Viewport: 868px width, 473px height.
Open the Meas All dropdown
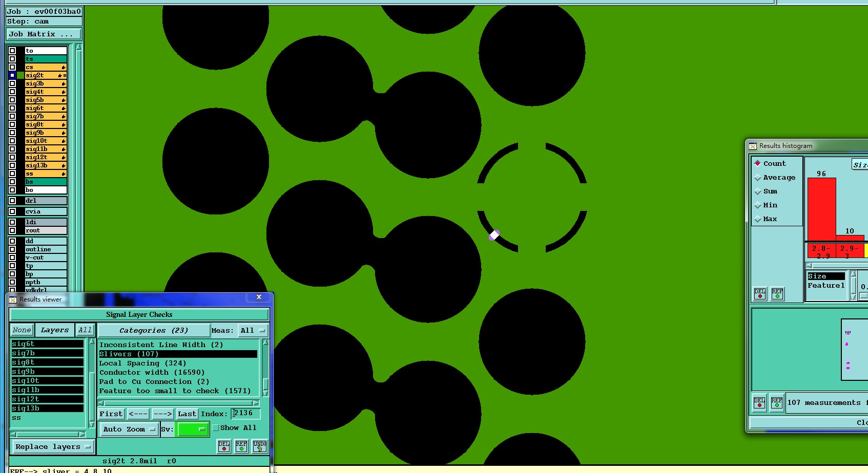coord(253,330)
